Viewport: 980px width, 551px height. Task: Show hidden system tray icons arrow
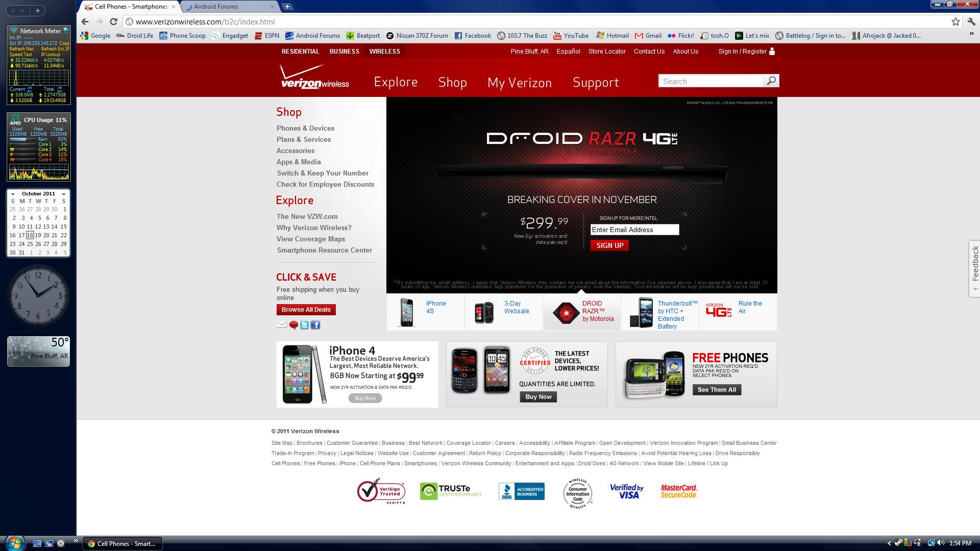click(x=889, y=543)
